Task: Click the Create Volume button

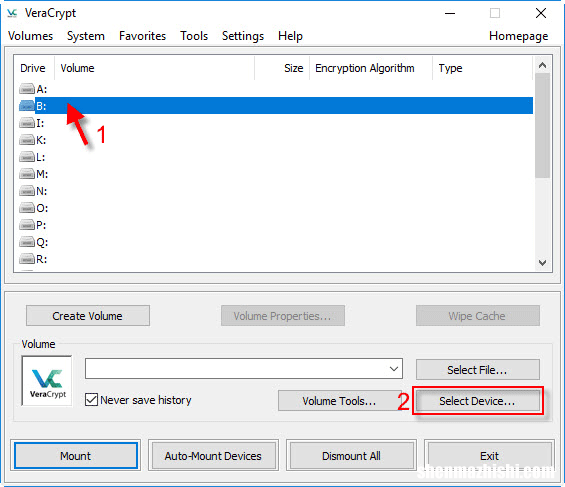Action: click(x=88, y=316)
